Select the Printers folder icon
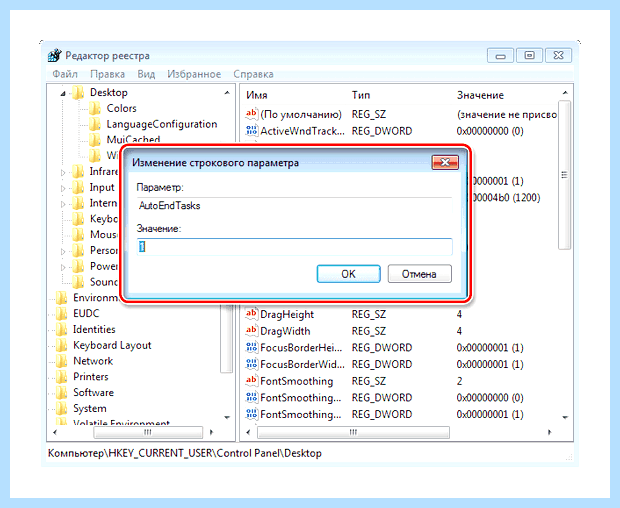The width and height of the screenshot is (620, 508). point(62,377)
